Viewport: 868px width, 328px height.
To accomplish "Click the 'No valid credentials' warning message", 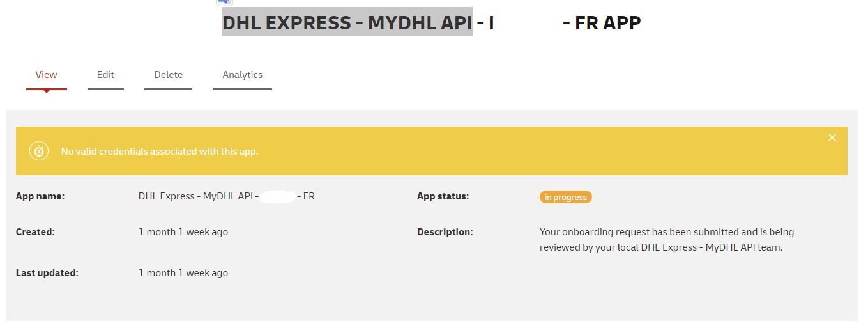I will 159,152.
